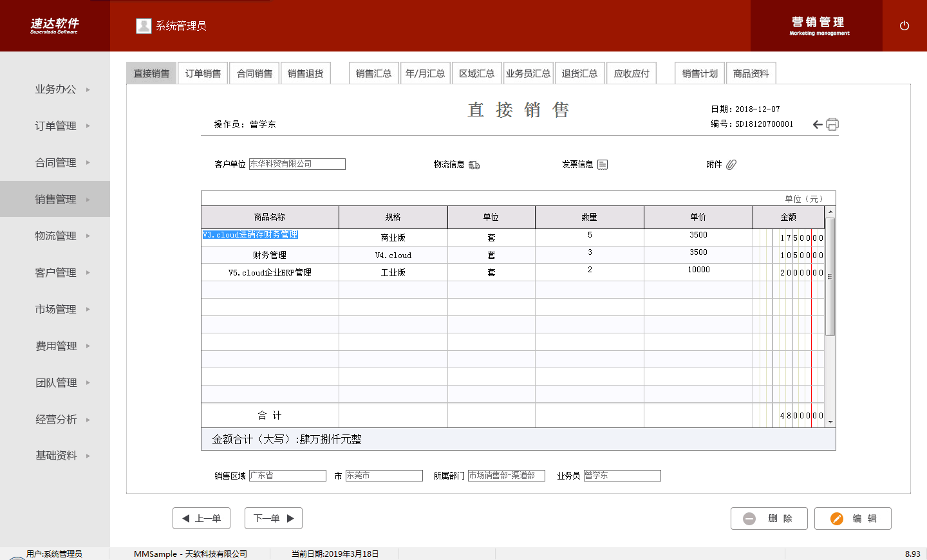Switch to 订单销售 tab
The width and height of the screenshot is (927, 560).
point(203,73)
